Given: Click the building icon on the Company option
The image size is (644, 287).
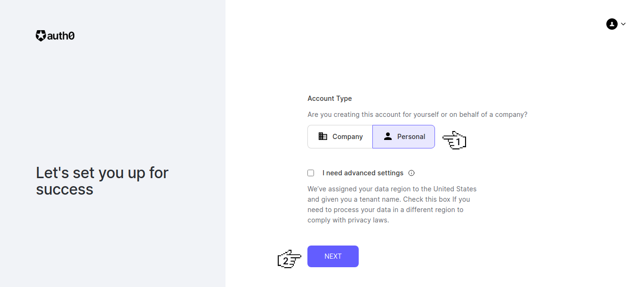Looking at the screenshot, I should pos(323,136).
